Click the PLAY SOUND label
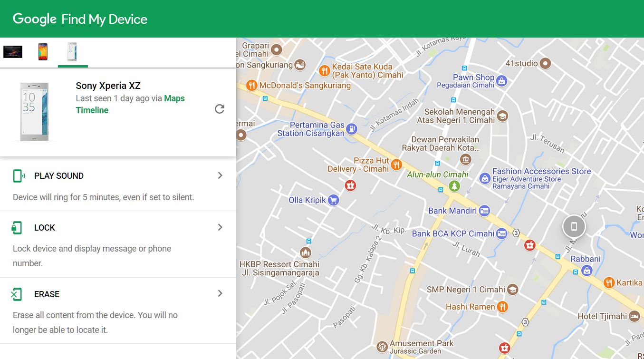This screenshot has height=359, width=644. pos(59,176)
